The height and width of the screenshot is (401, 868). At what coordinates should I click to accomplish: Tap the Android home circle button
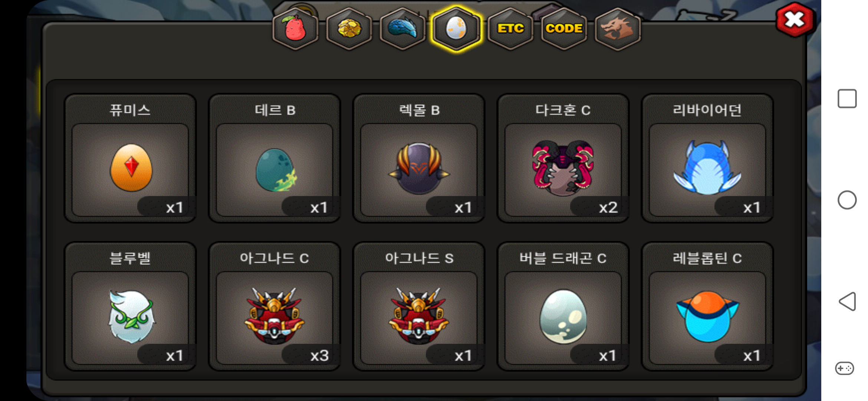[x=847, y=200]
